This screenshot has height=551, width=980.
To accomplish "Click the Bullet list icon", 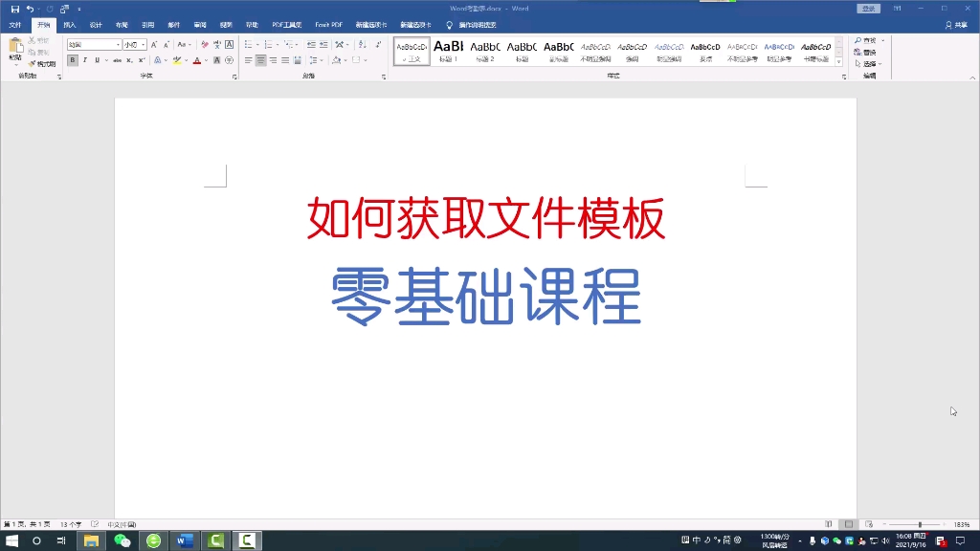I will 249,45.
